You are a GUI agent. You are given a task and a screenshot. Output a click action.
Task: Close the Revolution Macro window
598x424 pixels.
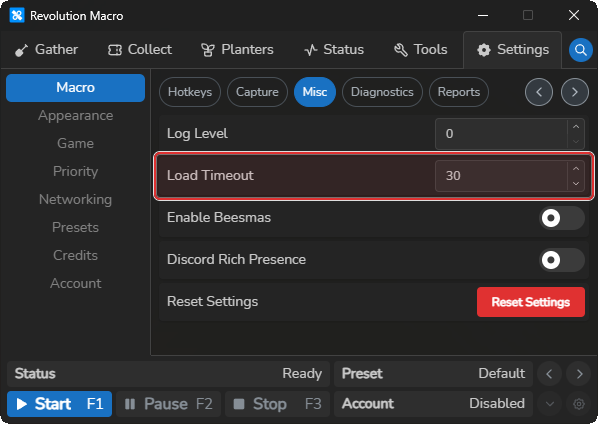574,16
